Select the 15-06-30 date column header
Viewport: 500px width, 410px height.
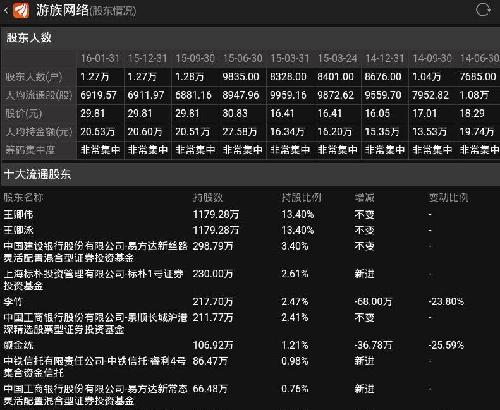click(243, 58)
